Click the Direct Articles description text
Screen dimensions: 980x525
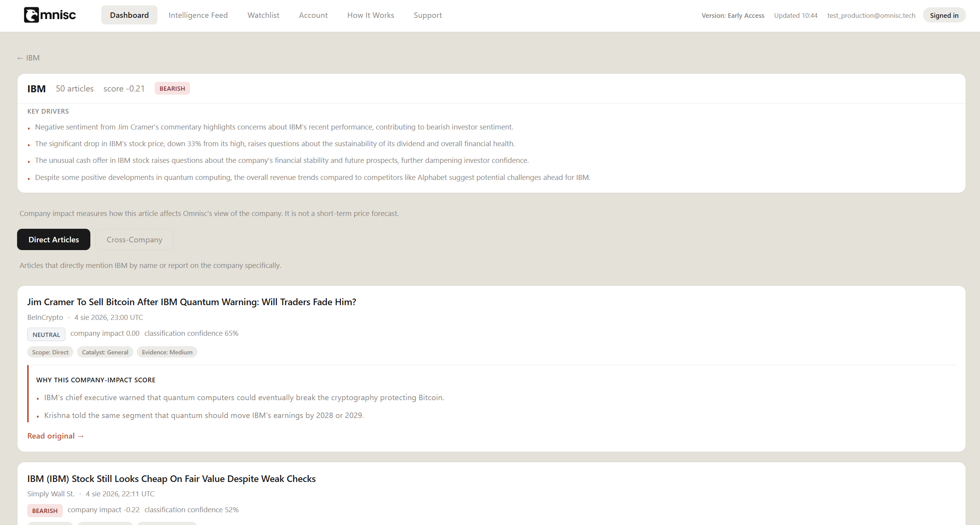(x=150, y=266)
